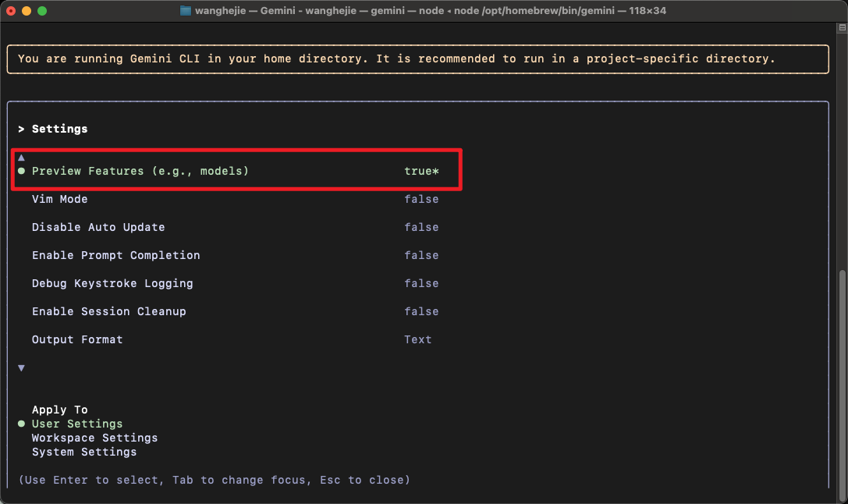
Task: Select the Enable Prompt Completion setting
Action: click(x=115, y=255)
